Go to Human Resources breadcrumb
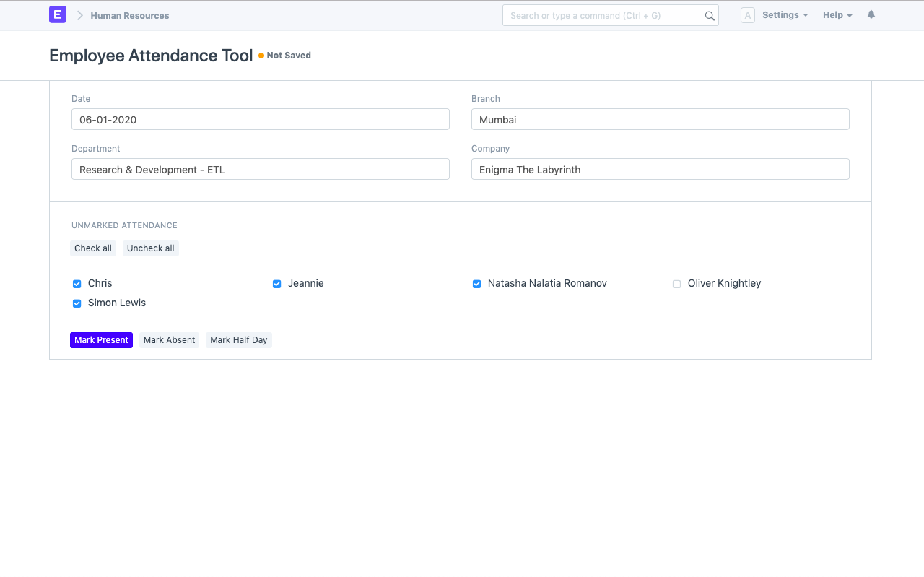Viewport: 924px width, 577px height. (x=130, y=15)
